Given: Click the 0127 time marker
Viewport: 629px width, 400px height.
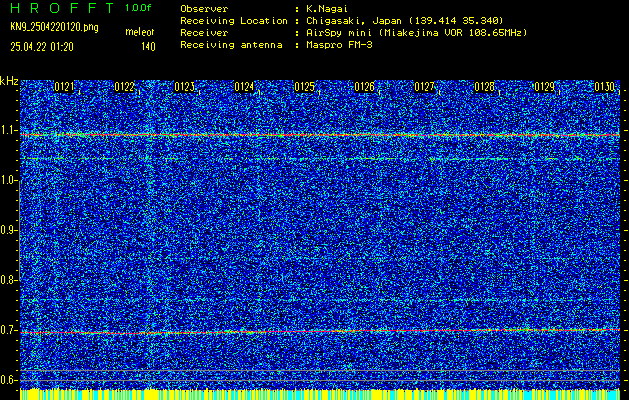Looking at the screenshot, I should tap(424, 87).
